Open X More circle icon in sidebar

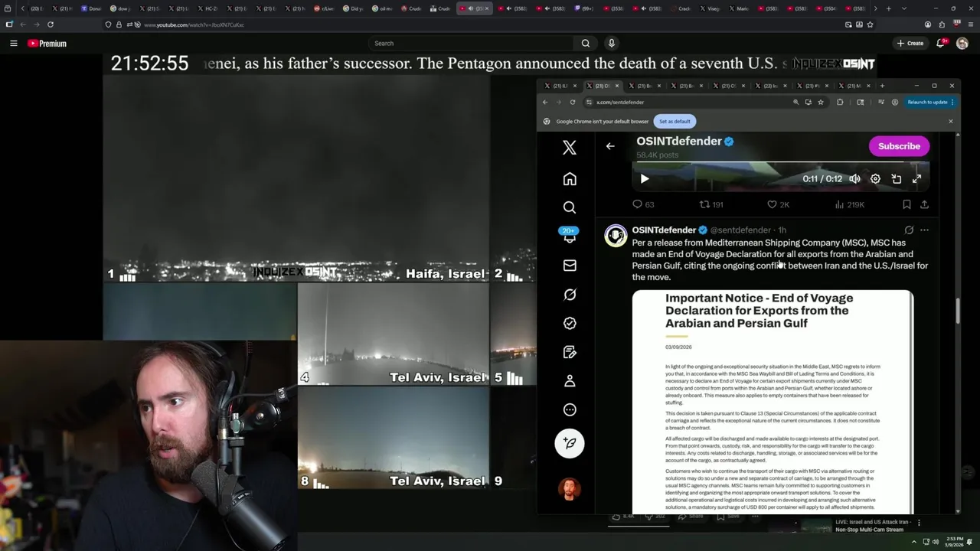(570, 410)
